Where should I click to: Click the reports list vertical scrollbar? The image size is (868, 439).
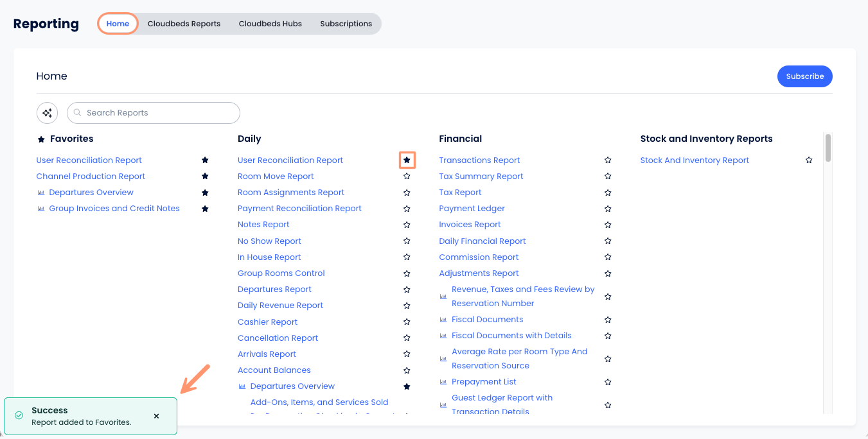pos(828,148)
